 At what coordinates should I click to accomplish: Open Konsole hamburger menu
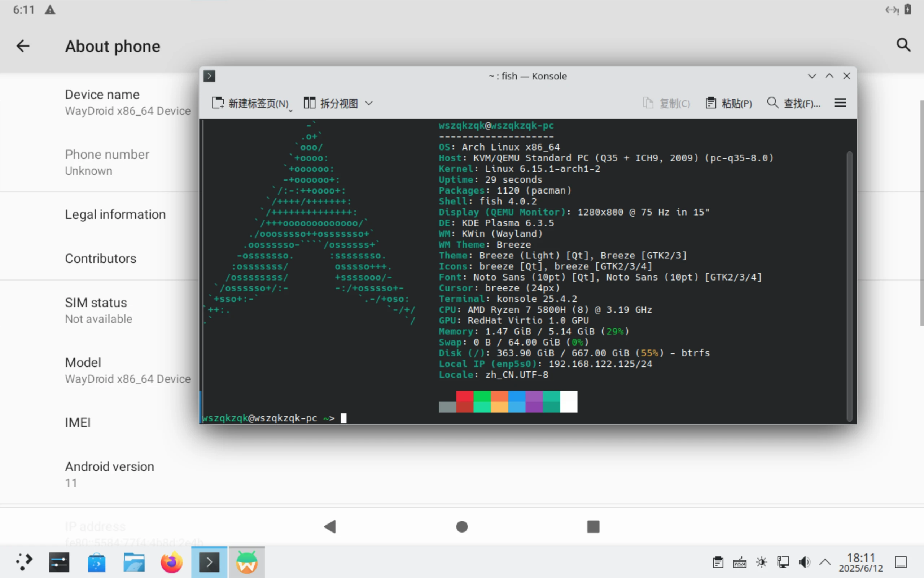point(840,103)
